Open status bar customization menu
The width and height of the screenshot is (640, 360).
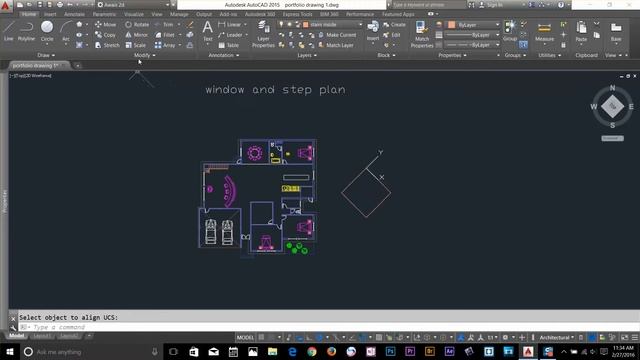(x=635, y=338)
